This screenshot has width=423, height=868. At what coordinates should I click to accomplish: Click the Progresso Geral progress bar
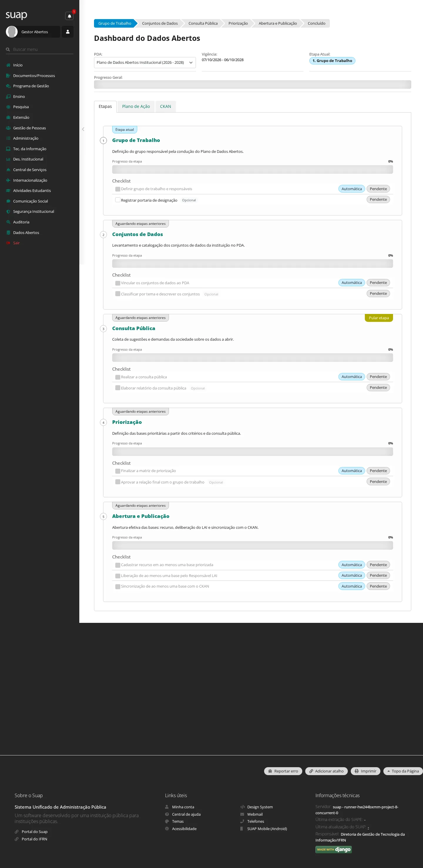pos(252,85)
